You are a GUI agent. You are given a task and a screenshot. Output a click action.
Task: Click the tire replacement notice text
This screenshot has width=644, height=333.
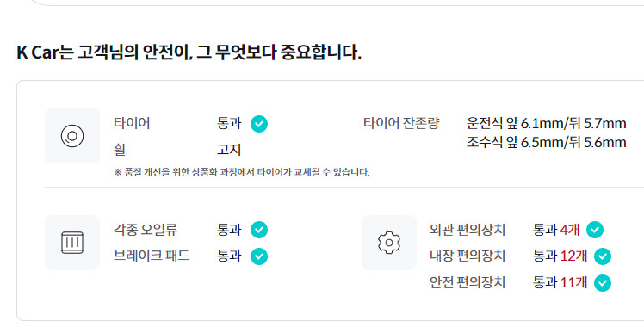(x=241, y=172)
